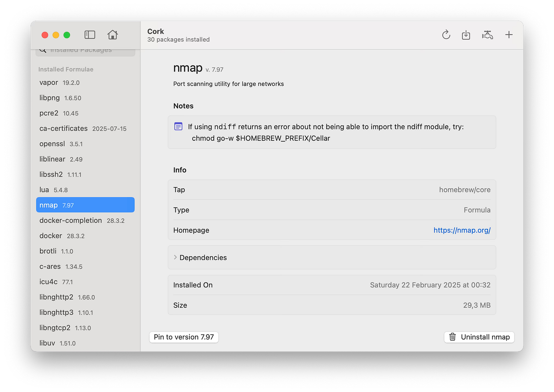Click the 'Port scanning utility' description

229,84
